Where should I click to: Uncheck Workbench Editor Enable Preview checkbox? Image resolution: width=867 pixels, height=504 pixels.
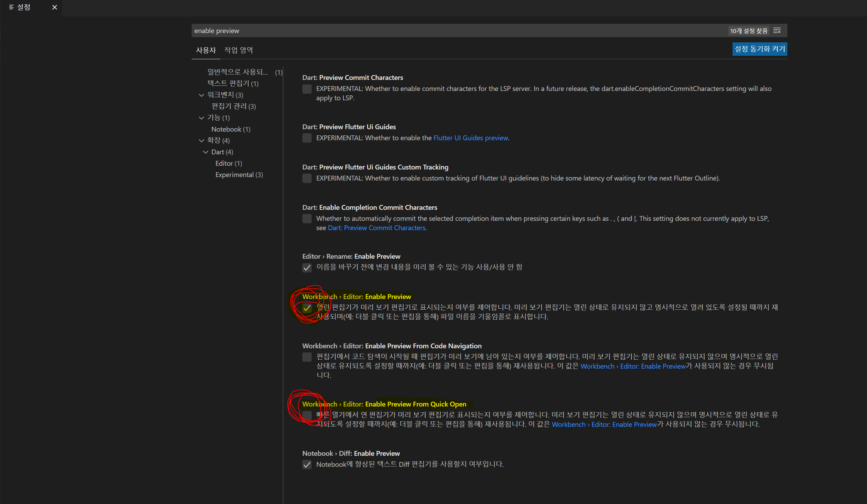pos(307,308)
